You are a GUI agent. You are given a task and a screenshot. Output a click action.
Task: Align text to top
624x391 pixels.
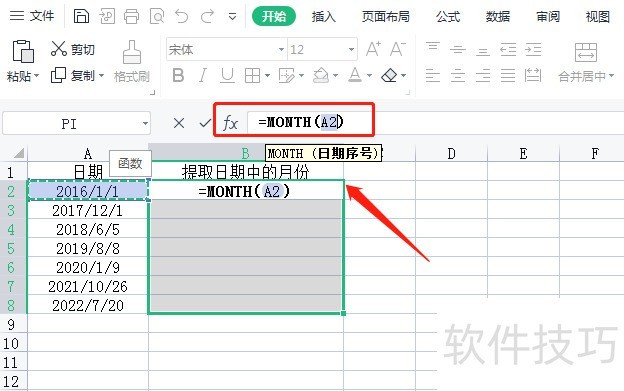coord(433,48)
